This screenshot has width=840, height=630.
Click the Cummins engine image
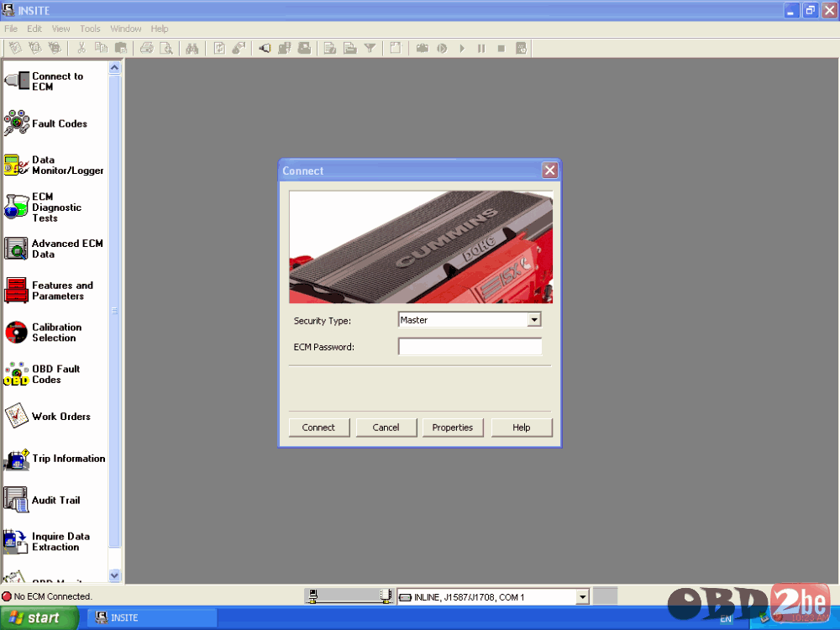click(421, 247)
